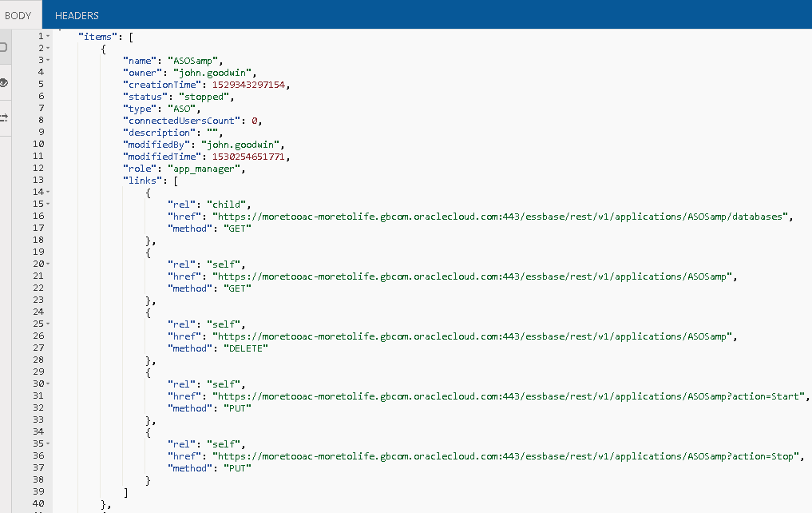The image size is (812, 513).
Task: Open the HEADERS tab
Action: 77,15
